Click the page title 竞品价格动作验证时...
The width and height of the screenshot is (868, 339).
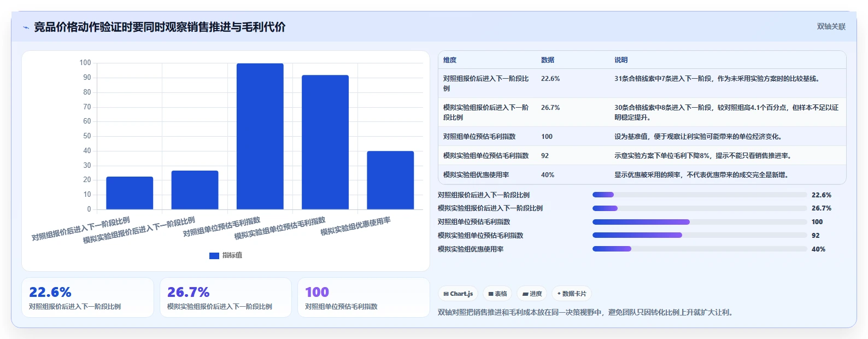pos(160,27)
